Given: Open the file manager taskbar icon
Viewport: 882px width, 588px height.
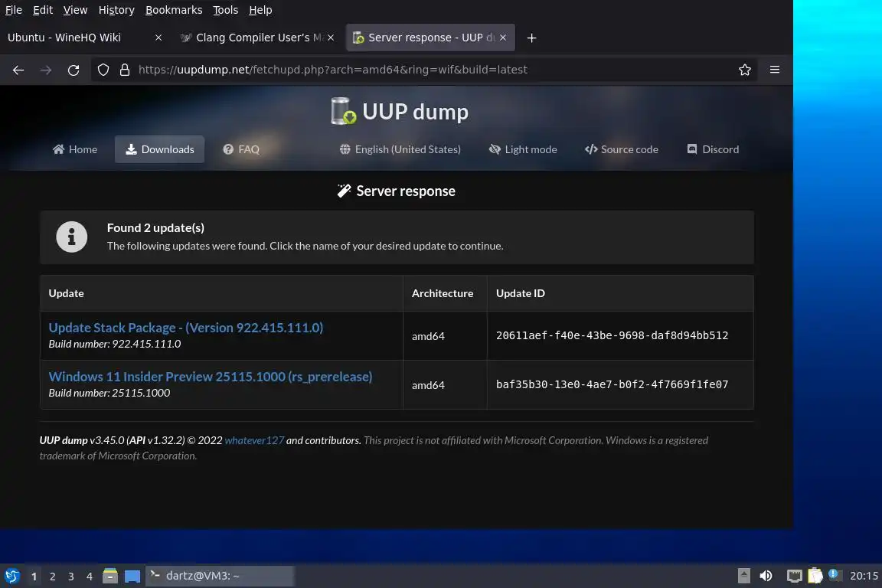Looking at the screenshot, I should point(110,576).
